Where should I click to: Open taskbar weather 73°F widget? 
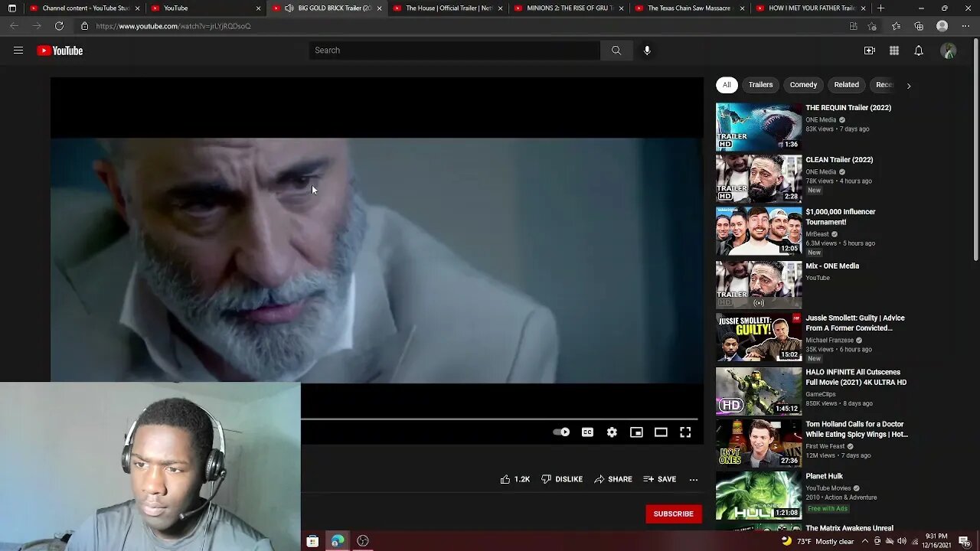(817, 541)
